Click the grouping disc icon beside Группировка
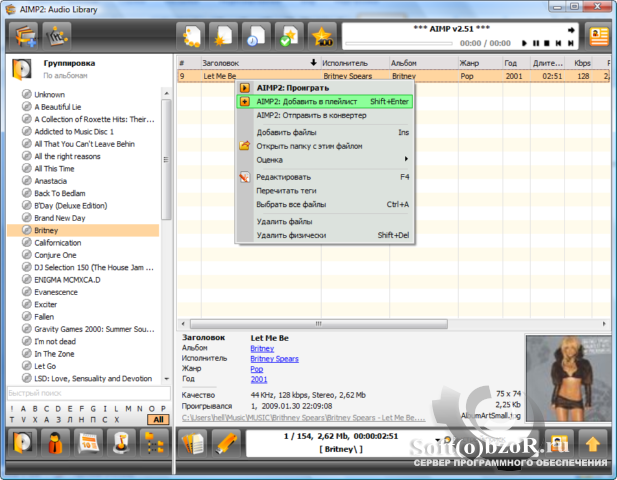The image size is (617, 480). (22, 69)
